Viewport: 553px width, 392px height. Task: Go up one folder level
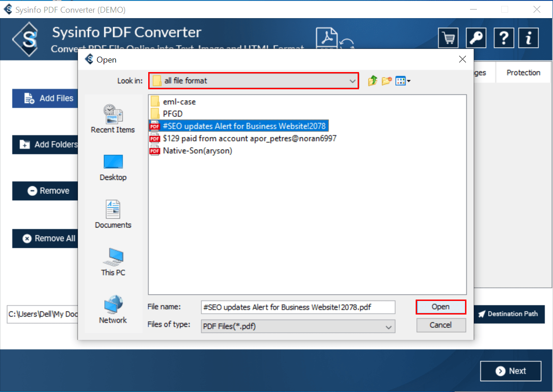pyautogui.click(x=372, y=80)
